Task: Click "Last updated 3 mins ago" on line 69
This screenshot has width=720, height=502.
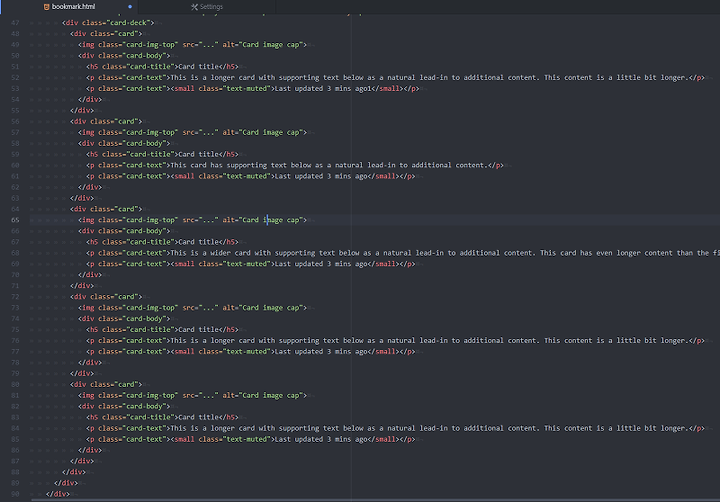Action: 321,264
